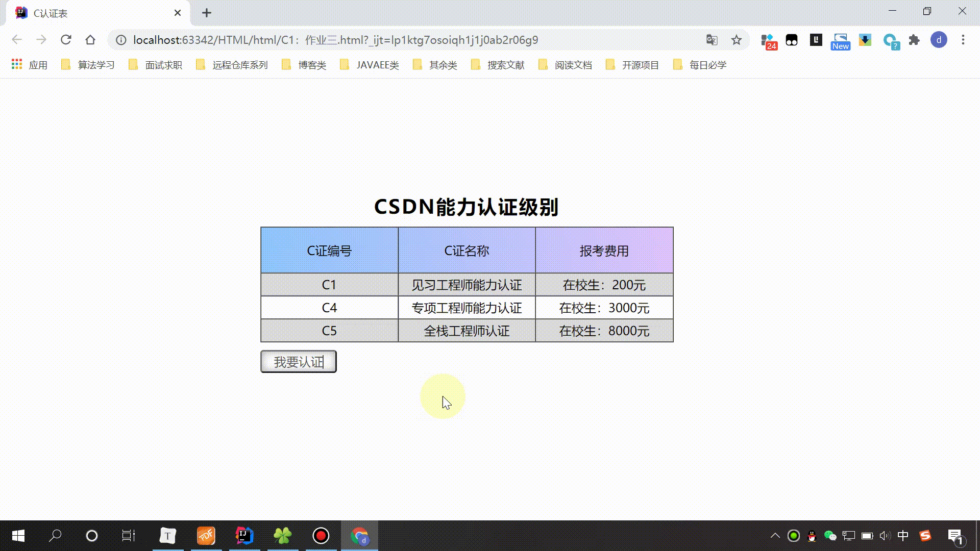
Task: Open the 每日必学 bookmark folder
Action: coord(700,65)
